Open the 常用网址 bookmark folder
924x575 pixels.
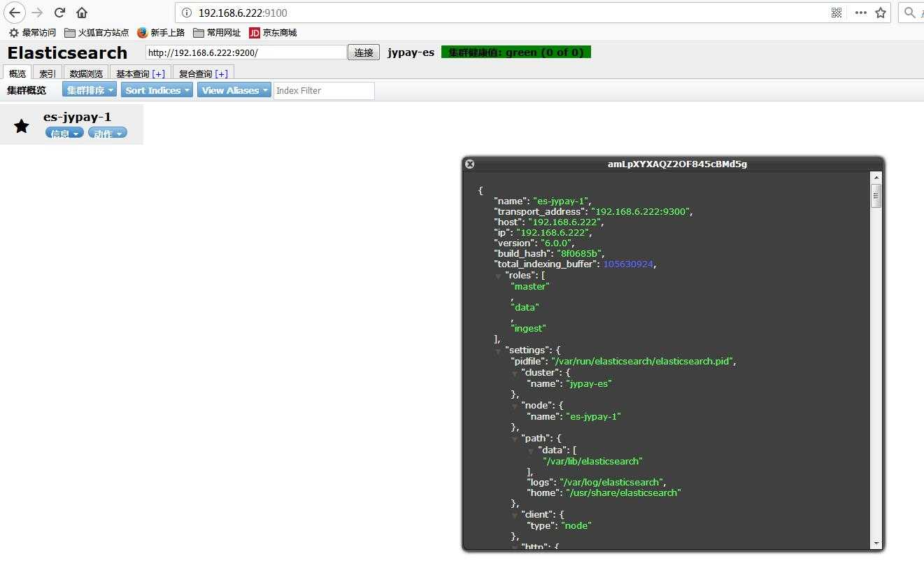click(217, 33)
